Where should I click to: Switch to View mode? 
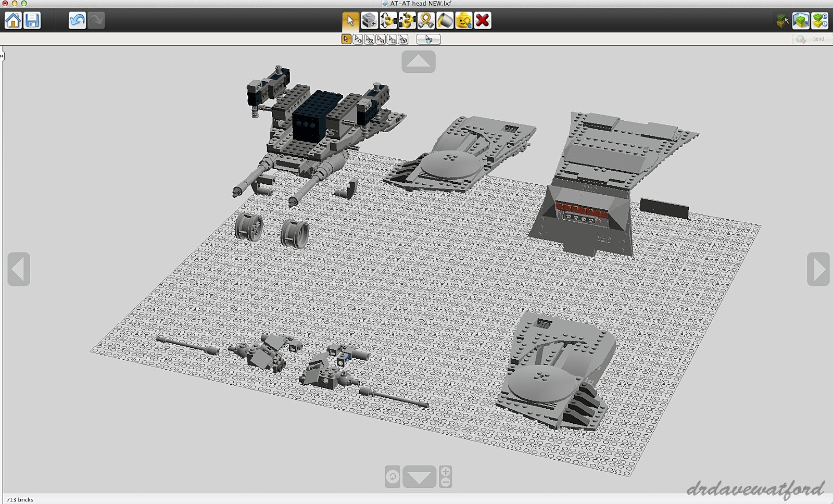(801, 21)
